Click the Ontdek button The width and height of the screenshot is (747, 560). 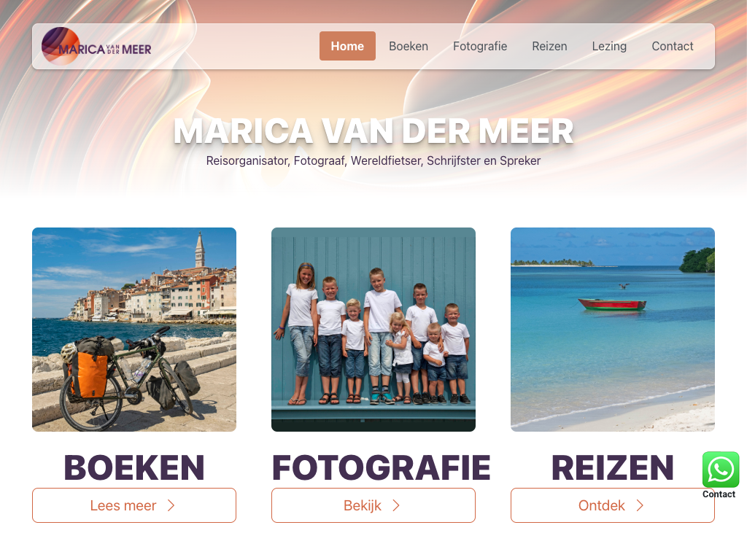612,505
